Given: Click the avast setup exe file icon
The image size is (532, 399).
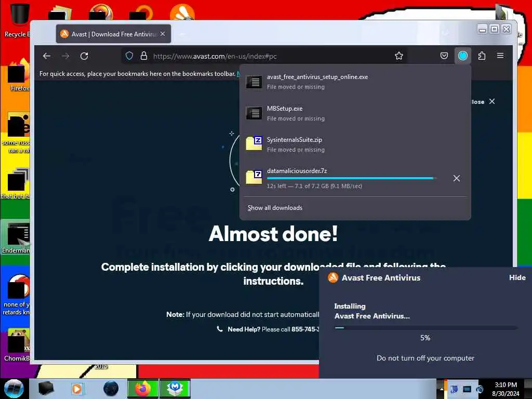Looking at the screenshot, I should tap(254, 82).
